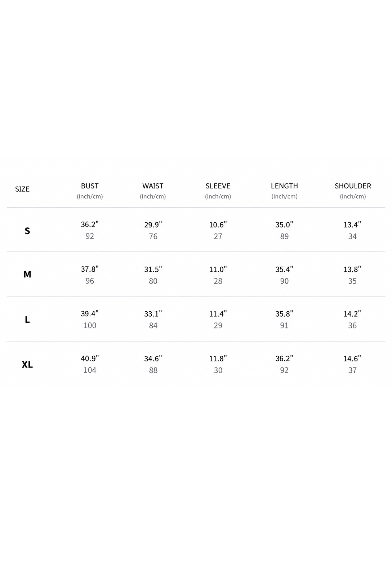Click the SHOULDER column header
This screenshot has height=588, width=392.
pyautogui.click(x=353, y=186)
